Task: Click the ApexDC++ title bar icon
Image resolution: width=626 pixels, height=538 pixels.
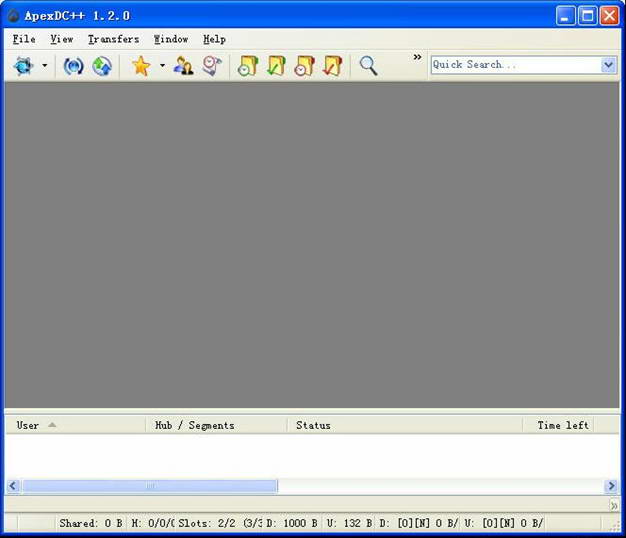Action: pyautogui.click(x=14, y=16)
